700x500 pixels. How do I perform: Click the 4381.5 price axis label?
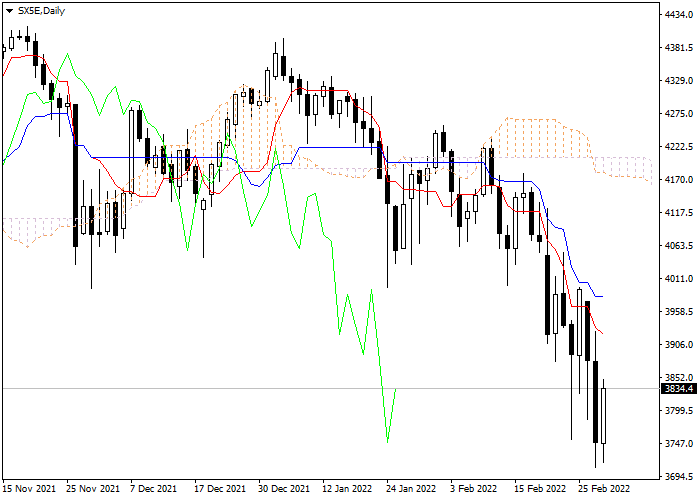[x=679, y=48]
